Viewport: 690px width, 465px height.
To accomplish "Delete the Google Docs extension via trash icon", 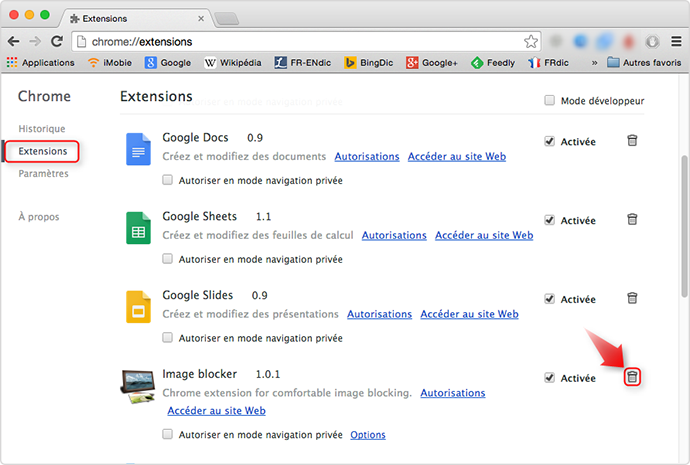I will (632, 141).
